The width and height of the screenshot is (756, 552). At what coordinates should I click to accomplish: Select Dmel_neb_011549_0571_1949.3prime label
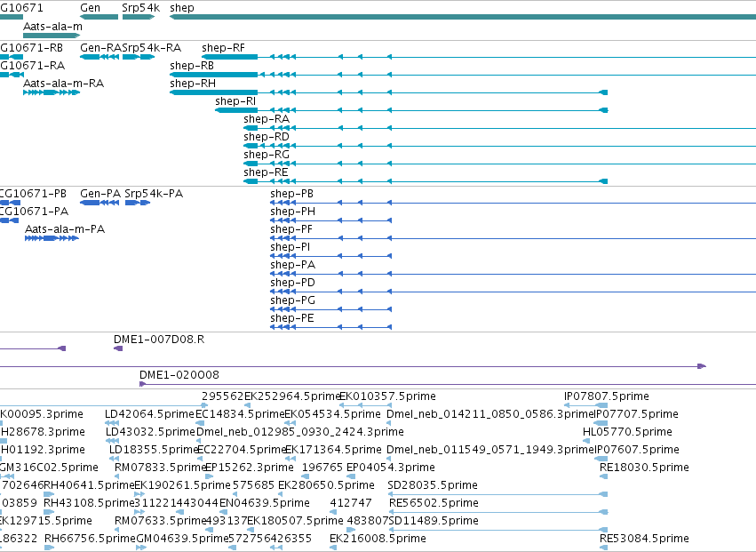[x=490, y=450]
